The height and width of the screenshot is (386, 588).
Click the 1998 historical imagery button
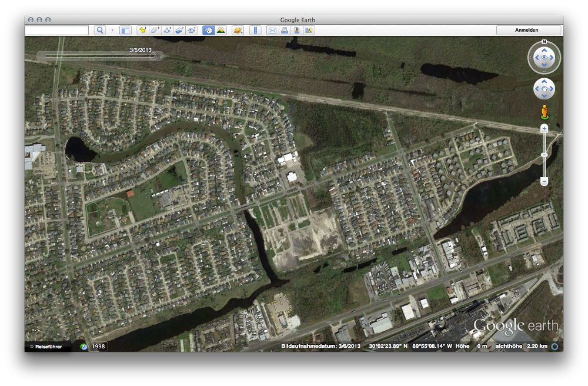click(x=98, y=347)
